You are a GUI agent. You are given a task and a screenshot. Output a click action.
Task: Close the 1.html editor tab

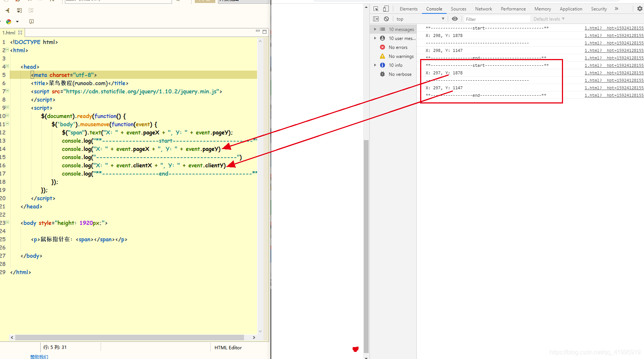[x=20, y=33]
